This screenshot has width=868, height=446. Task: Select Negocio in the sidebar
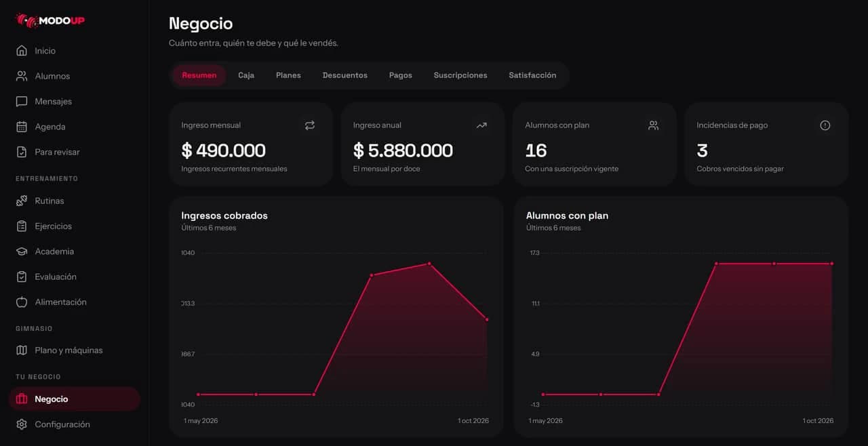(75, 399)
